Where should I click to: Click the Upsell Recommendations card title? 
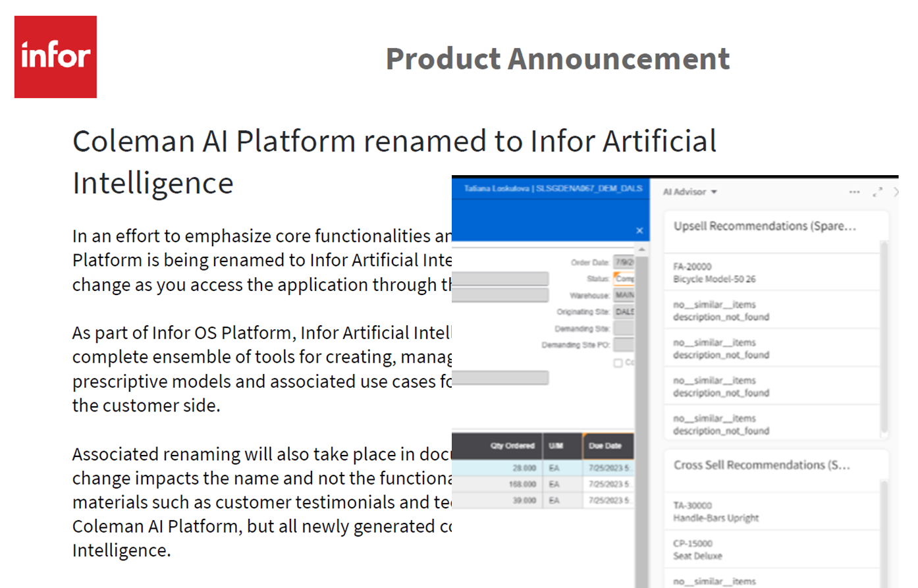(765, 226)
